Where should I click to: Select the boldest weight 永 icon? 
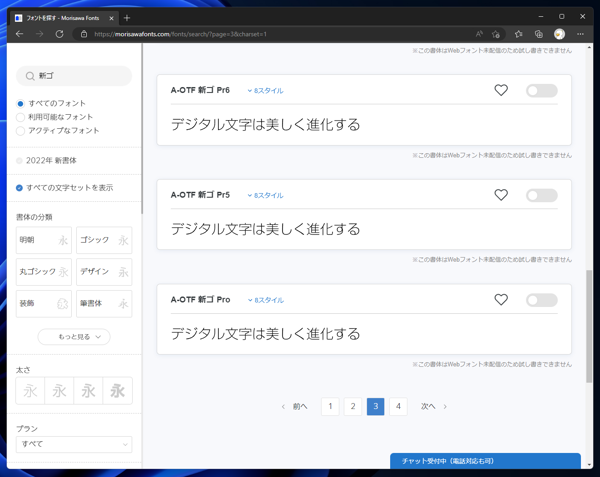(117, 391)
